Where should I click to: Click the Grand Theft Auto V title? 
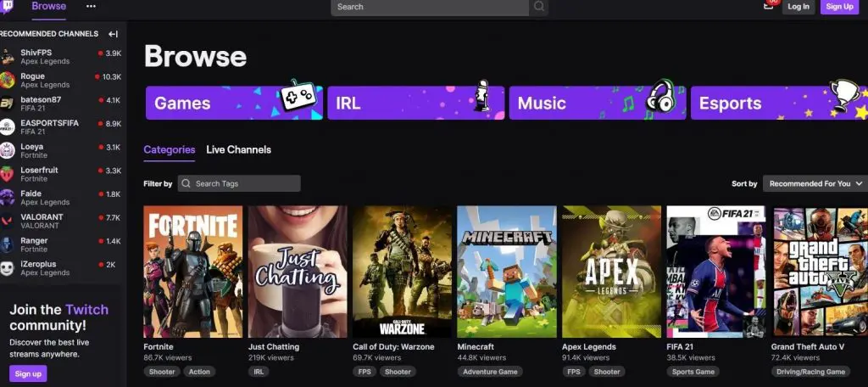click(x=808, y=347)
